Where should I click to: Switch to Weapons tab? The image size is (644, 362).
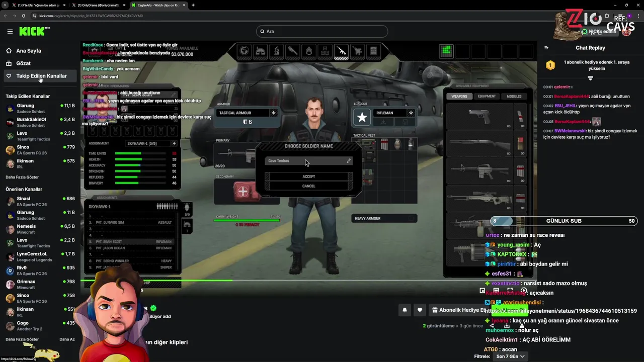tap(459, 96)
